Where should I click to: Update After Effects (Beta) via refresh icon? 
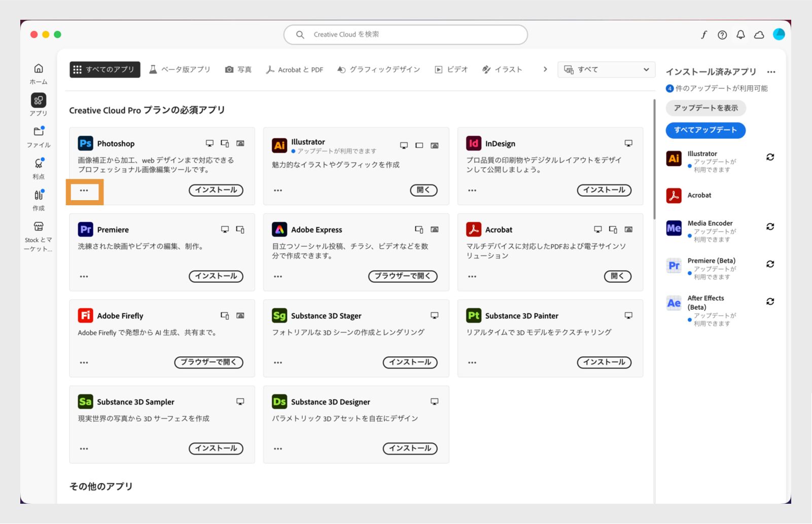tap(770, 302)
